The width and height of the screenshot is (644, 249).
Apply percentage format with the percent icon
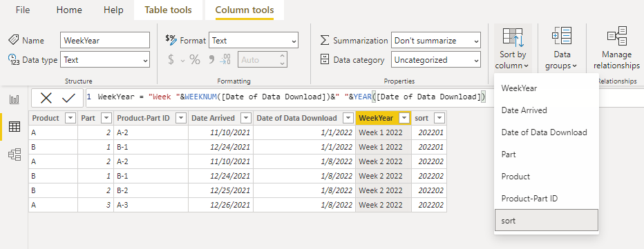click(x=195, y=60)
